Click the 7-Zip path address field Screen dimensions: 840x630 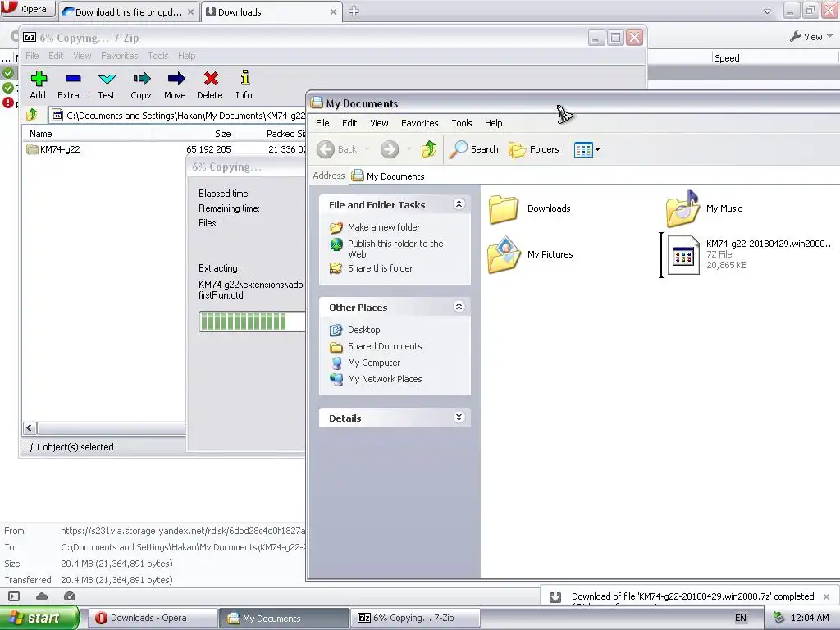point(178,115)
